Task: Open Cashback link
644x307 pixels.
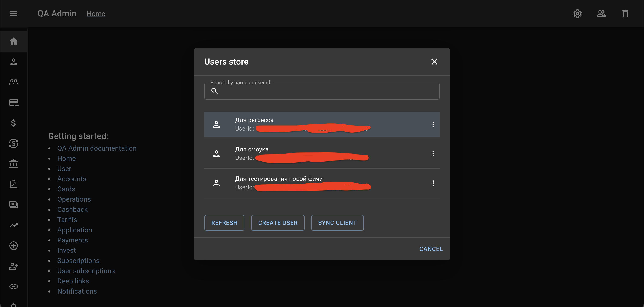Action: pos(72,209)
